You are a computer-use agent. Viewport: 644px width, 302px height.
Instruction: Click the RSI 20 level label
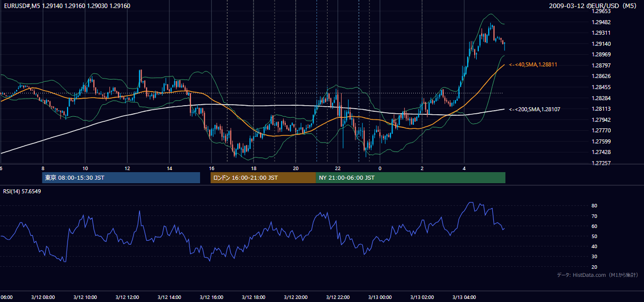point(595,267)
